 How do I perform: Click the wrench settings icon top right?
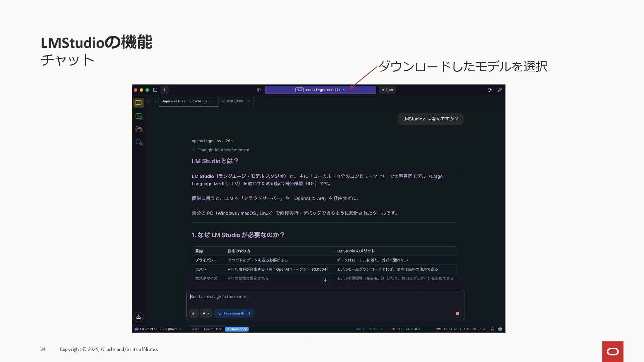click(x=499, y=90)
